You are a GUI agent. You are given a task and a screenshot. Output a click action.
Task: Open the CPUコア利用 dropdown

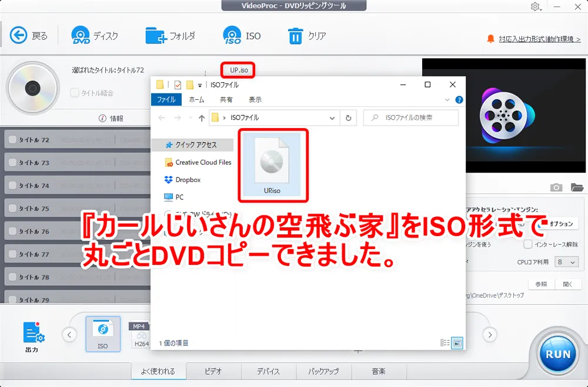(x=566, y=262)
